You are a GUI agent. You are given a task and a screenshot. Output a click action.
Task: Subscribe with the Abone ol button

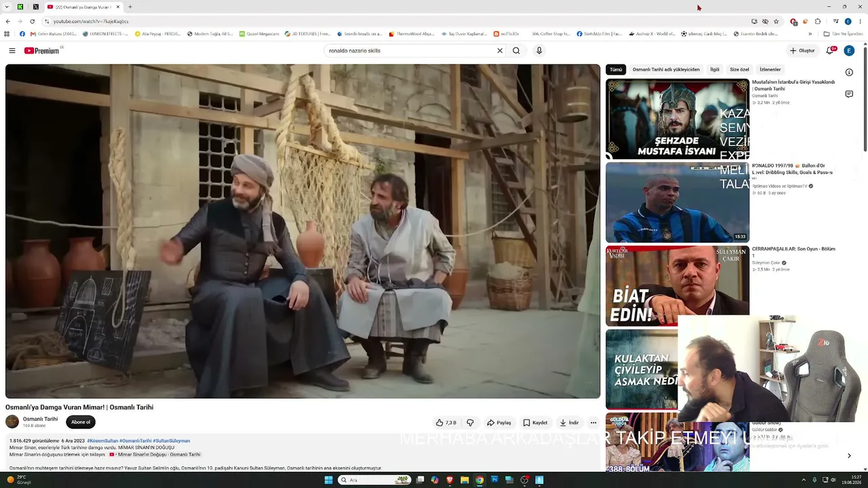point(81,422)
